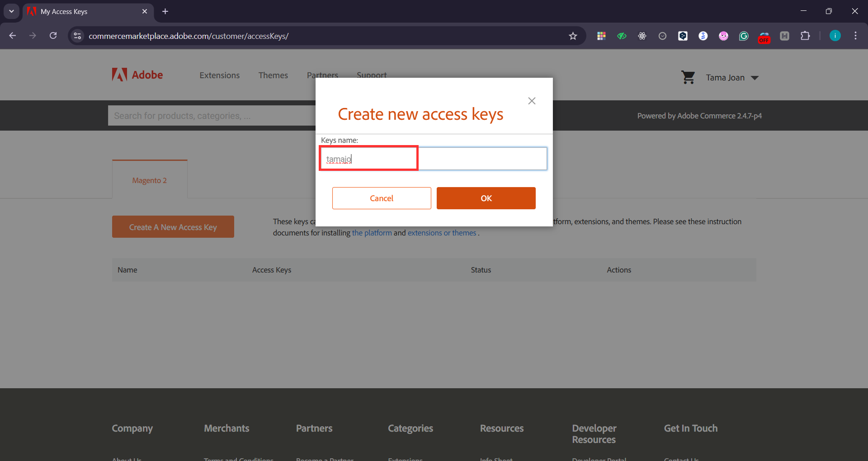Open the Extensions puzzle piece menu
Viewport: 868px width, 461px height.
805,36
